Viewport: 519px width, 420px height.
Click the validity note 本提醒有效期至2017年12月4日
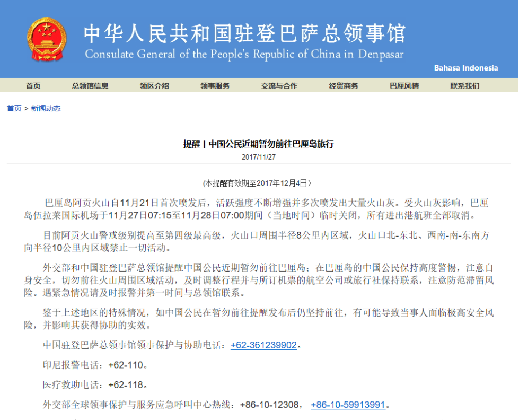tap(257, 183)
